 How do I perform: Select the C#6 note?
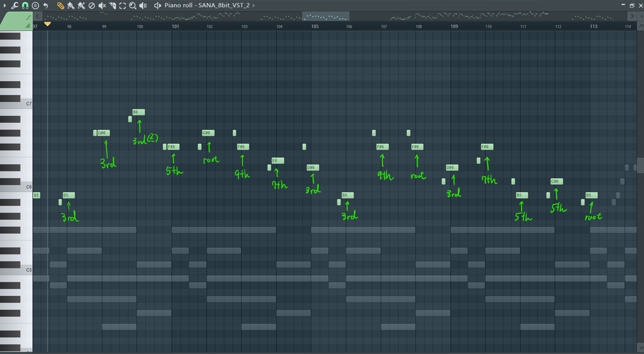pyautogui.click(x=557, y=182)
